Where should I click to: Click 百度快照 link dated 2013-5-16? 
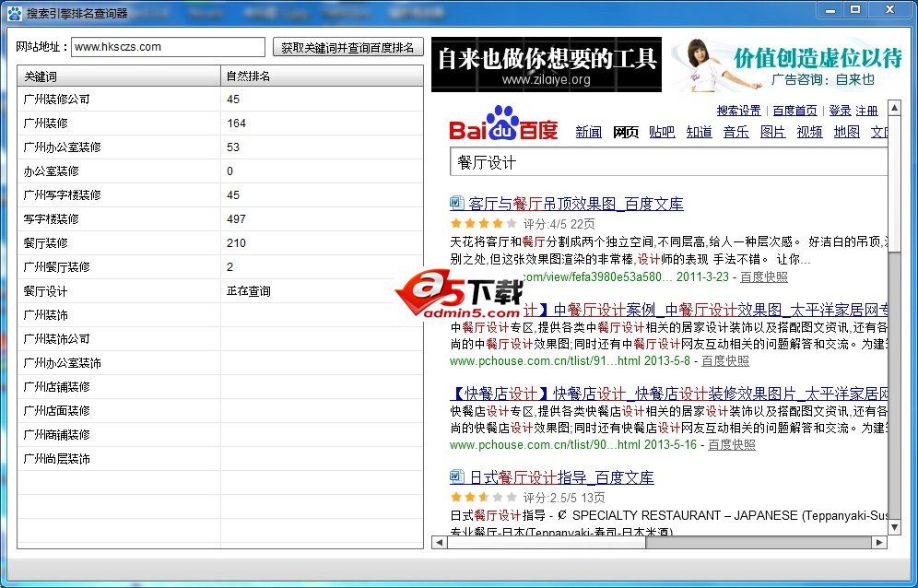[x=732, y=444]
